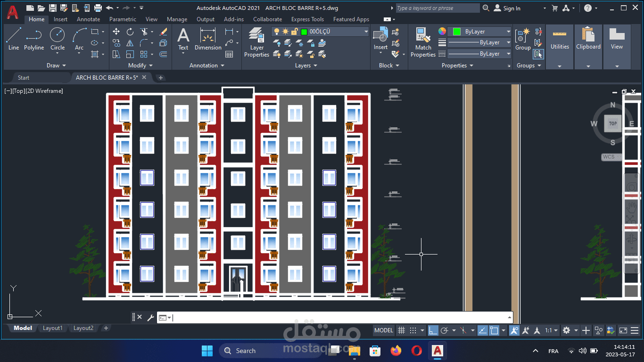The image size is (644, 362).
Task: Undo the last action
Action: (x=109, y=8)
